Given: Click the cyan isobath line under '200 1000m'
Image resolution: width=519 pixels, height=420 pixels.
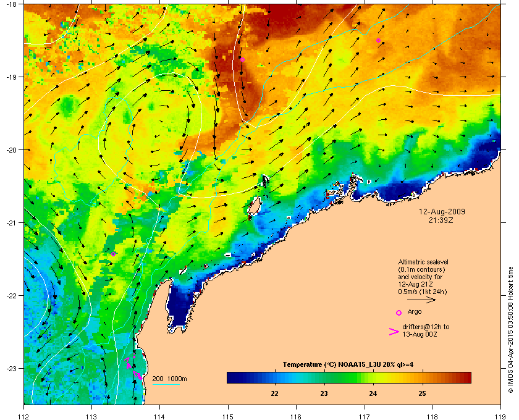Looking at the screenshot, I should 166,384.
